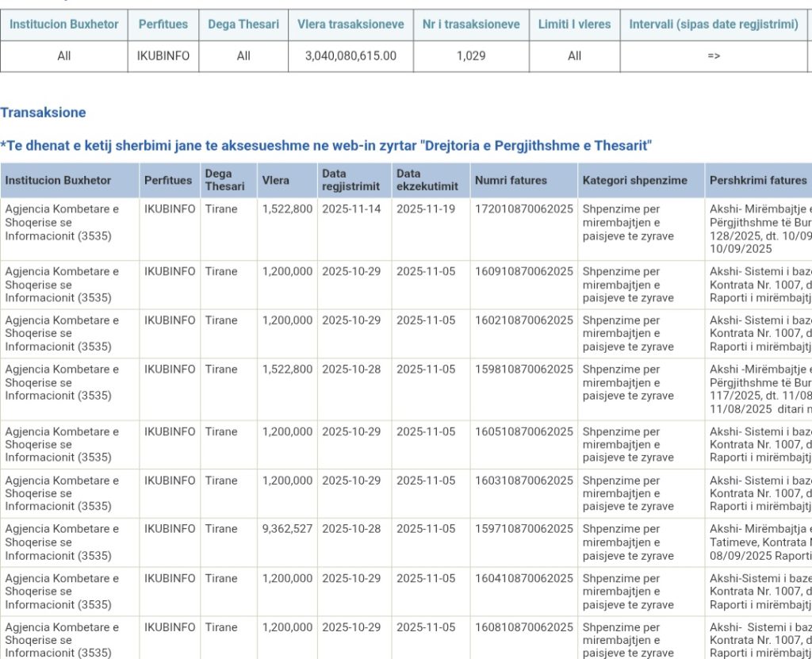Click the Vlera trasaksioneve summary header
The height and width of the screenshot is (659, 812).
(350, 24)
